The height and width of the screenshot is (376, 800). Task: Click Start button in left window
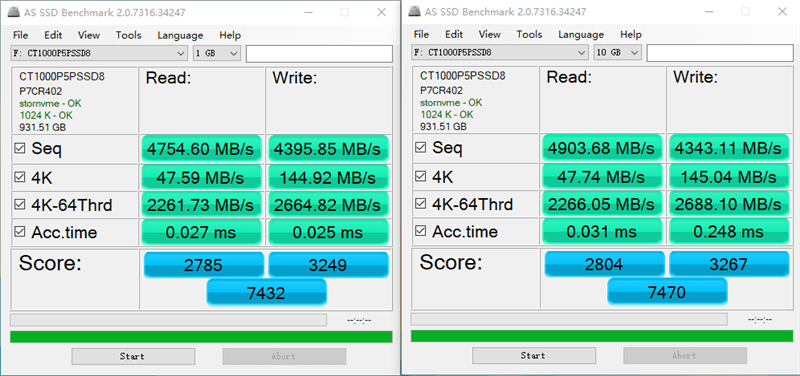pyautogui.click(x=133, y=356)
